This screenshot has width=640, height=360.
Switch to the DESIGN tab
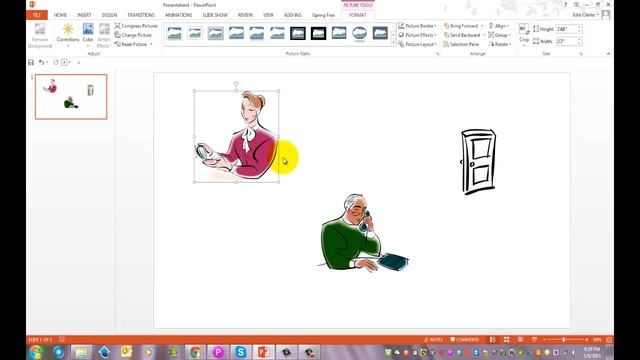109,15
